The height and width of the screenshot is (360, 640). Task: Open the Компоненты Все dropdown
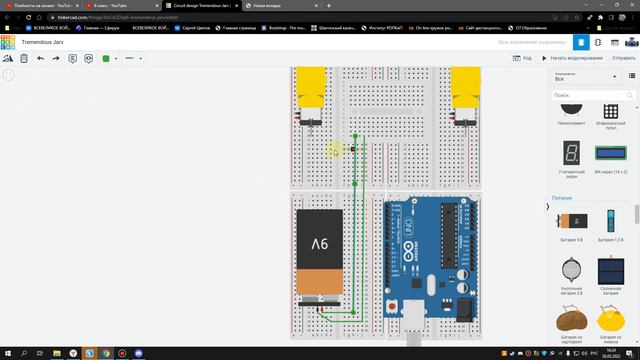coord(585,76)
